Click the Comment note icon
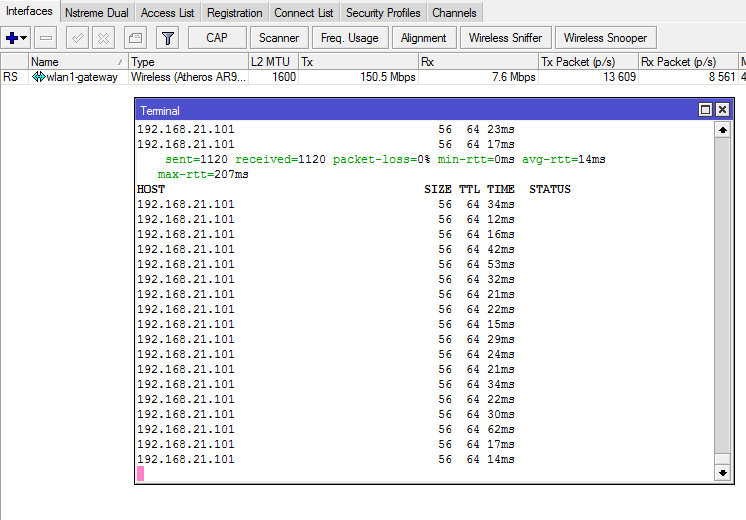 (135, 38)
